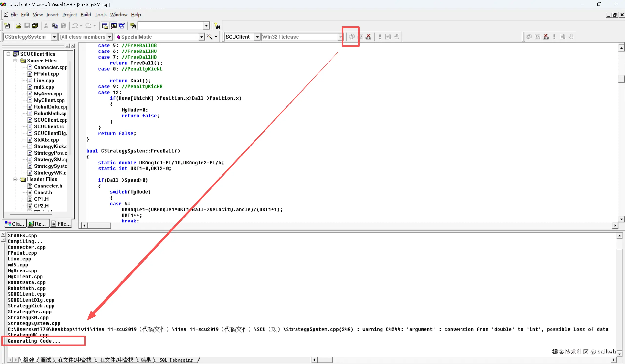This screenshot has width=625, height=364.
Task: Click the Open file folder icon
Action: 18,26
